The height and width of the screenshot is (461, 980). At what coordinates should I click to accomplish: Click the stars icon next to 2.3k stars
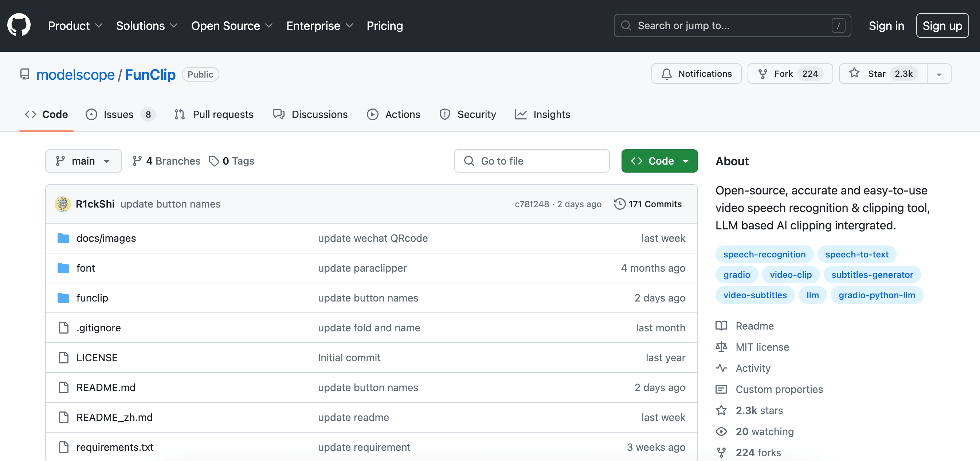tap(721, 410)
